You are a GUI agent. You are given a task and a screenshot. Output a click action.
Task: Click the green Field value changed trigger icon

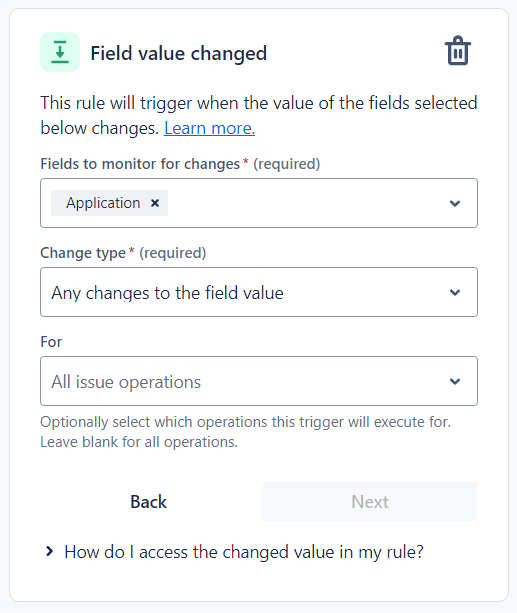(60, 52)
